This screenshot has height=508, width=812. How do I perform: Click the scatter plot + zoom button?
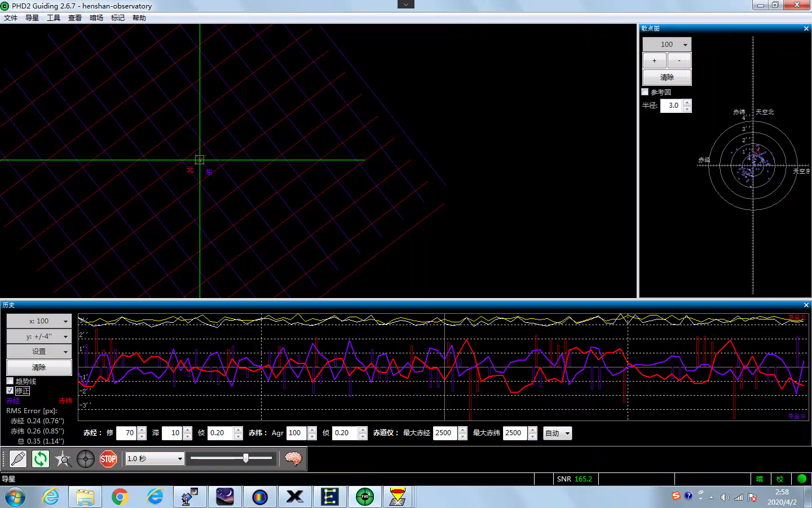click(x=655, y=60)
